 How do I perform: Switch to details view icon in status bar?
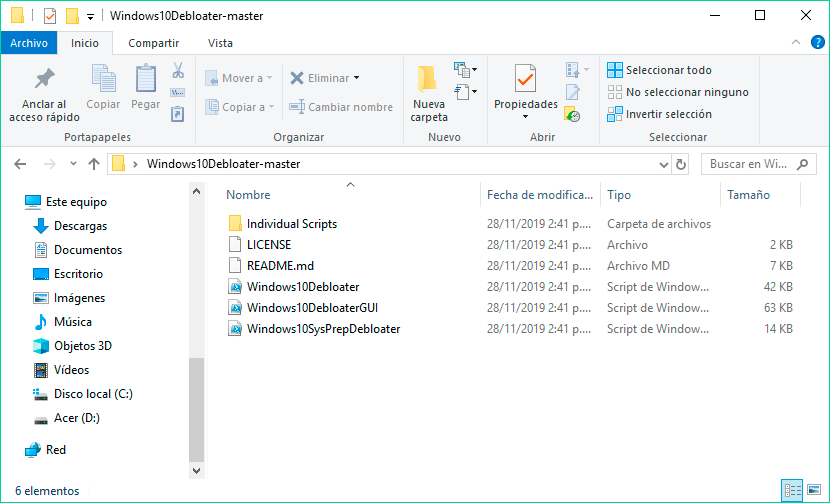click(792, 490)
